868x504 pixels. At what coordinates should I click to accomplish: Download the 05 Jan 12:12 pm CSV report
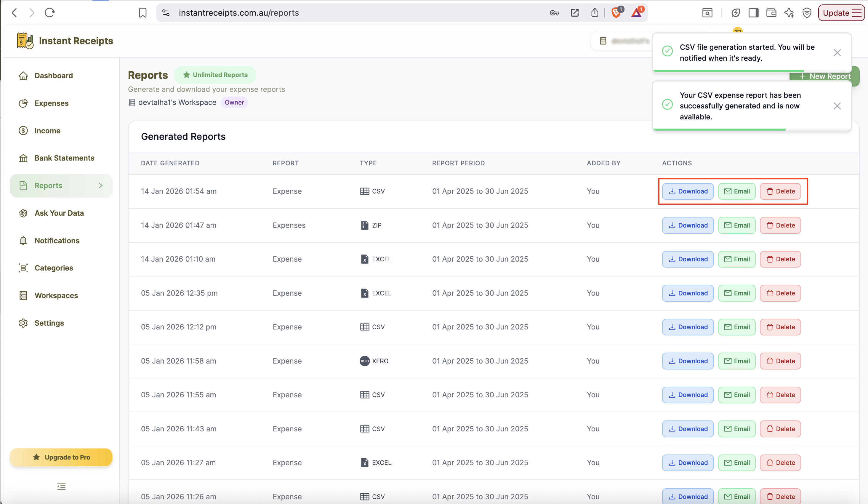688,327
